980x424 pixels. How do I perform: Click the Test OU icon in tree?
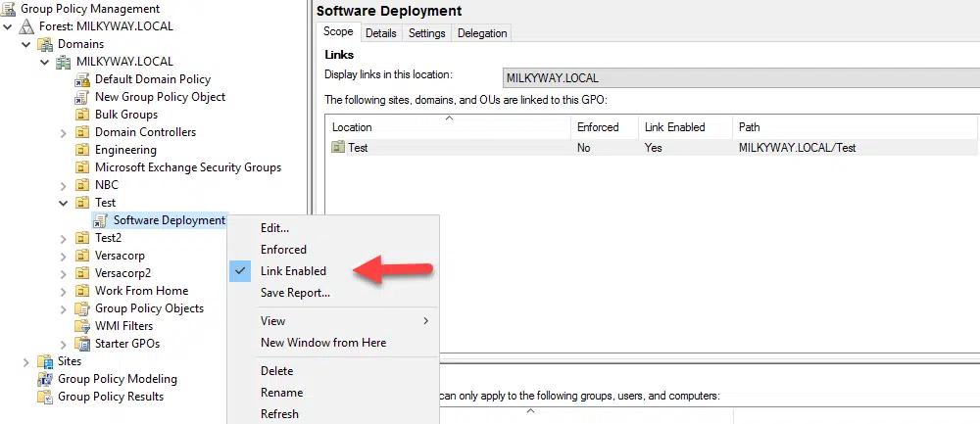click(82, 203)
